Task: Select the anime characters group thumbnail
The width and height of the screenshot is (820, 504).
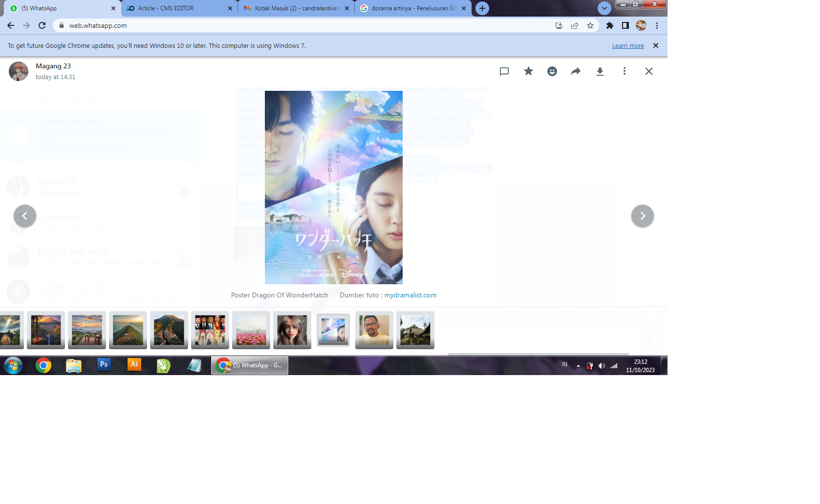Action: pos(210,330)
